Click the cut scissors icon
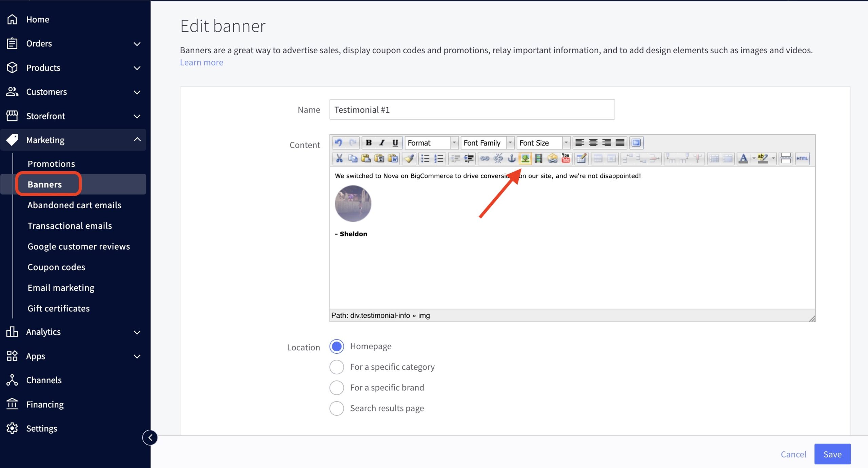Screen dimensions: 868x468 339,158
